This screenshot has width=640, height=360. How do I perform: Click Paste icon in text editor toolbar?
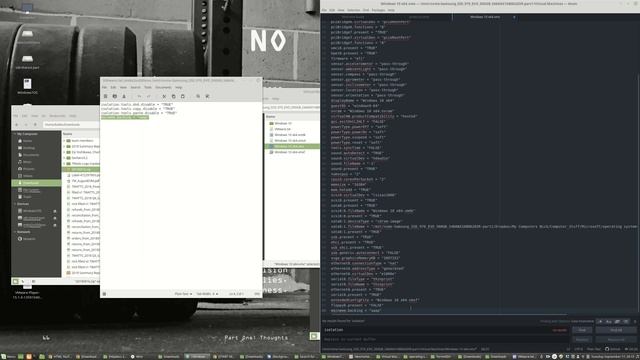(x=182, y=96)
